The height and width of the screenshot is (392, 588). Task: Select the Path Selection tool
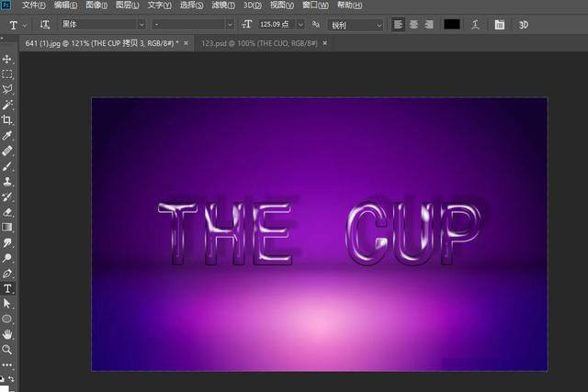7,304
